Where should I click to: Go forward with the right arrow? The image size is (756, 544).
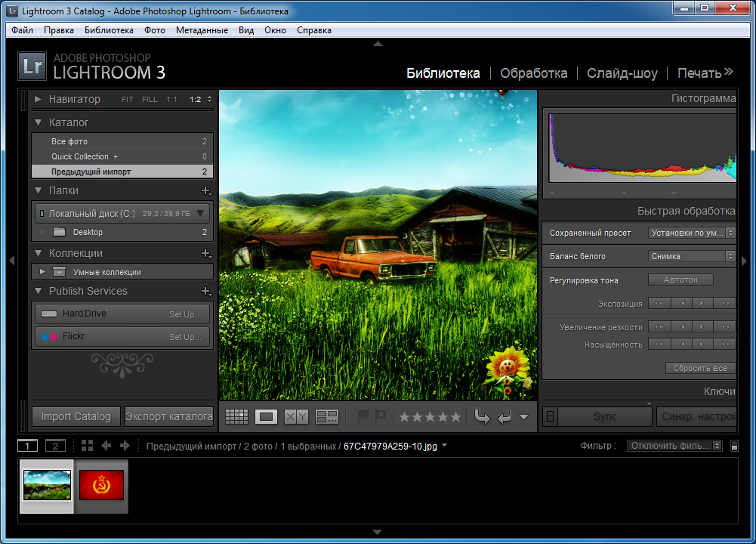click(125, 446)
